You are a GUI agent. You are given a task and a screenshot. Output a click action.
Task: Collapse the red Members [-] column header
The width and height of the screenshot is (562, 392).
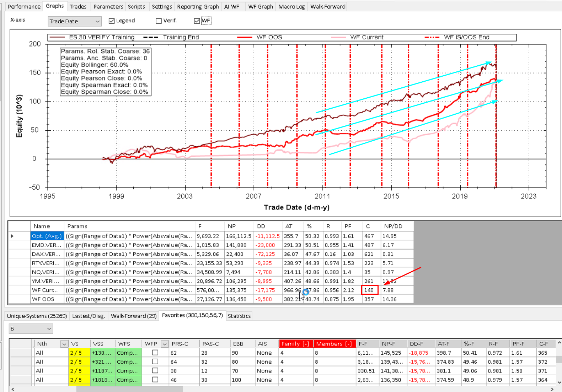coord(334,344)
